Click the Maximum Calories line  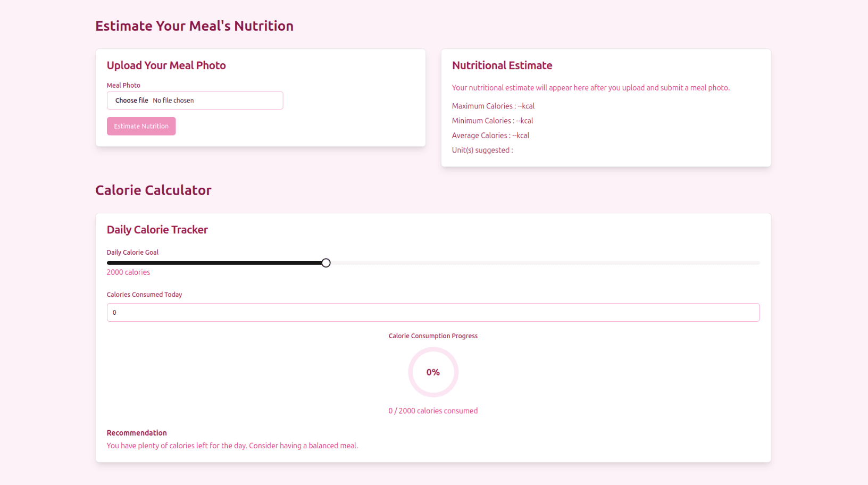click(493, 106)
